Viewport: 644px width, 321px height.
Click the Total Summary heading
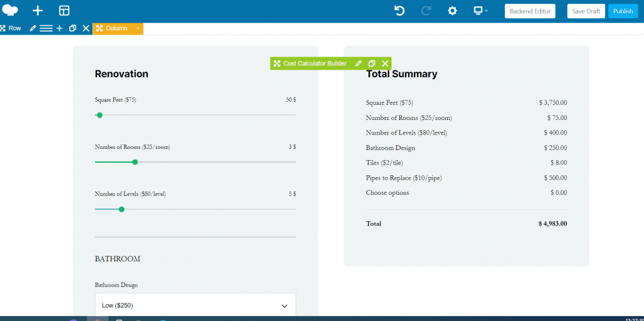pos(402,74)
